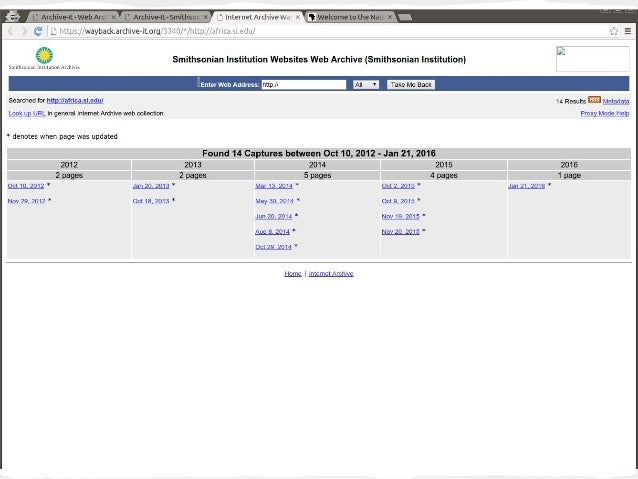Bookmark this page with the star icon
The width and height of the screenshot is (638, 479).
(614, 31)
